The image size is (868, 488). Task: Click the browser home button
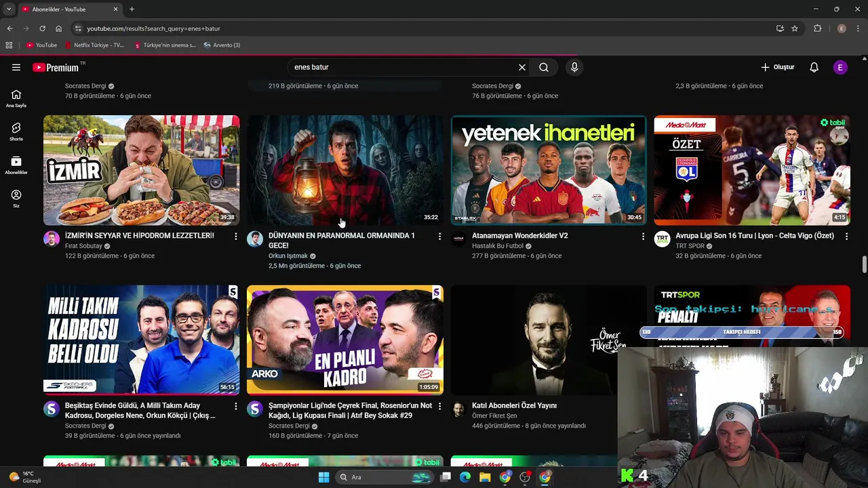click(58, 28)
